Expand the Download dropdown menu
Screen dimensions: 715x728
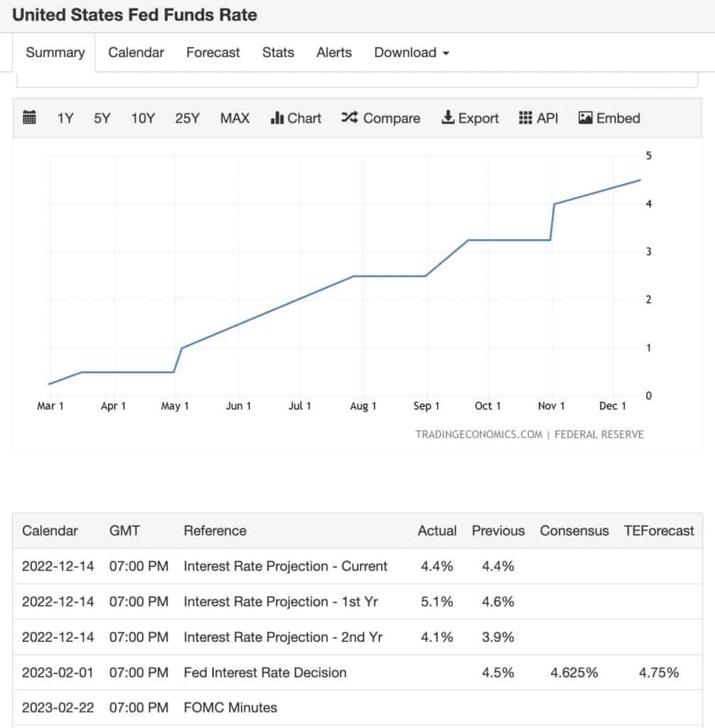click(x=412, y=53)
